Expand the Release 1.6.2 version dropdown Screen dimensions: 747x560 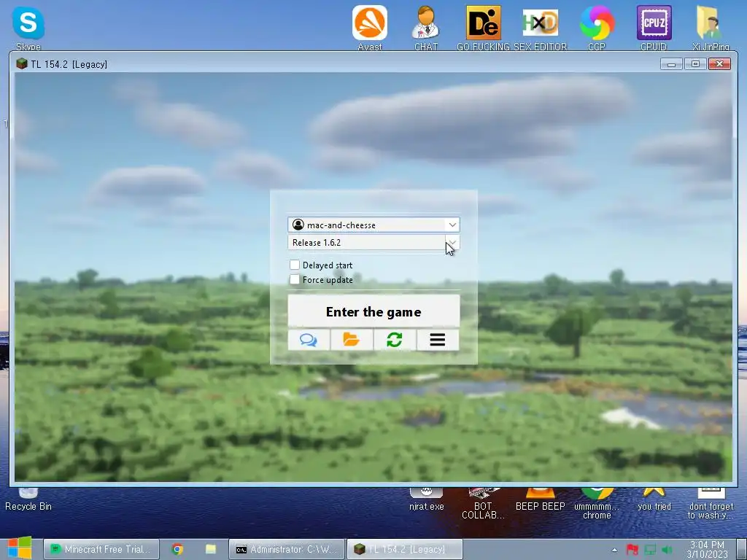point(452,242)
